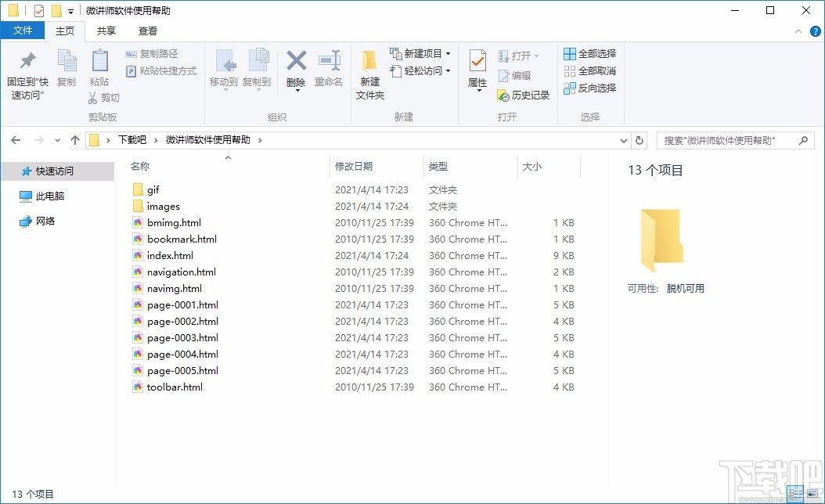Pin current folder to Quick Access
This screenshot has width=825, height=504.
click(27, 73)
